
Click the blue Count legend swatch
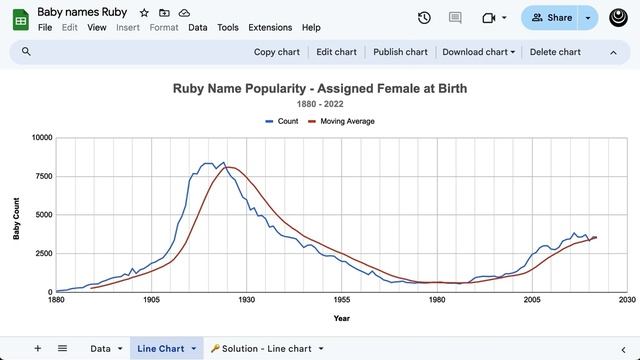[269, 121]
